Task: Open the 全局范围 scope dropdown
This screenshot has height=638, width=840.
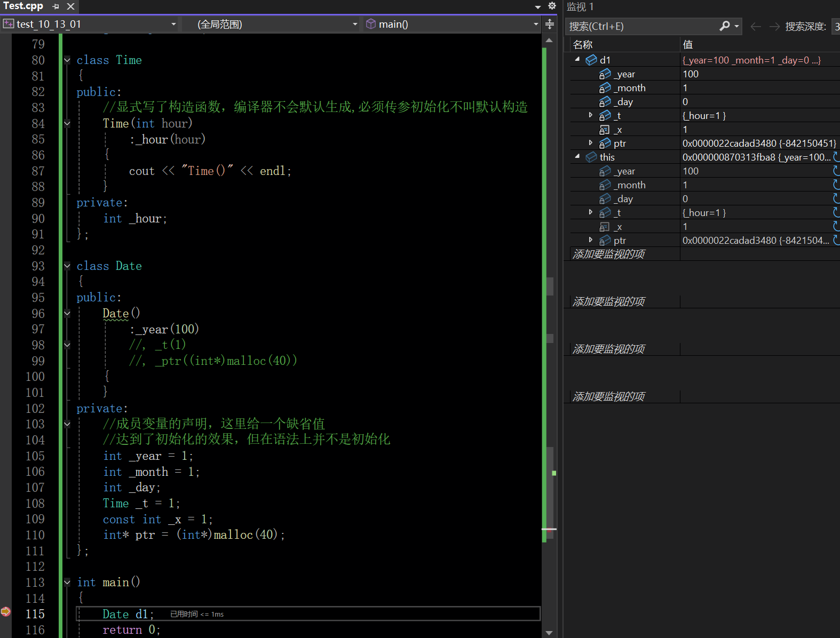Action: point(355,24)
